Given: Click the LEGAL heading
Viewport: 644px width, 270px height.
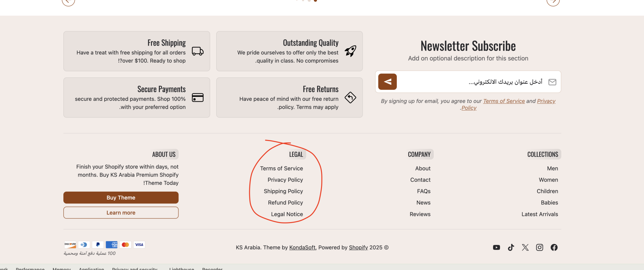Looking at the screenshot, I should [x=296, y=154].
